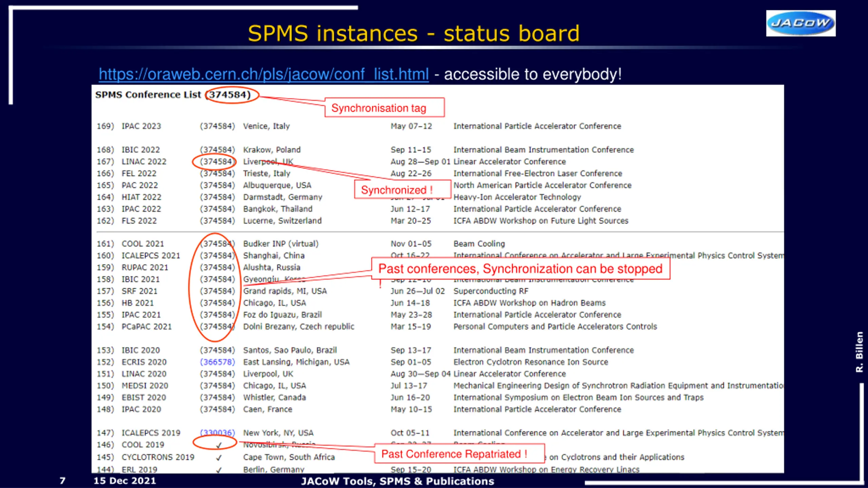
Task: Click location 'Venice, Italy'
Action: pos(267,126)
